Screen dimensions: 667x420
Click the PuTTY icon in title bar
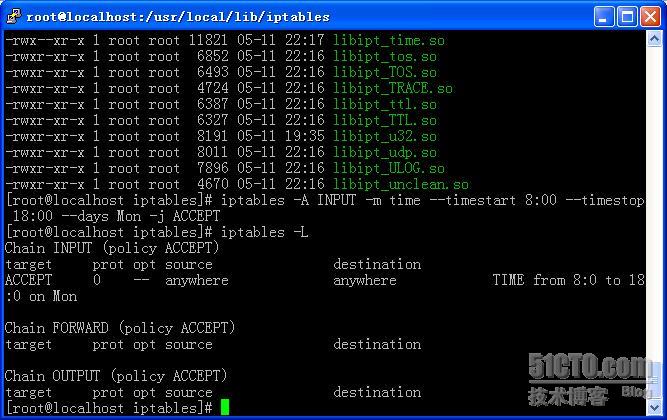pyautogui.click(x=13, y=16)
